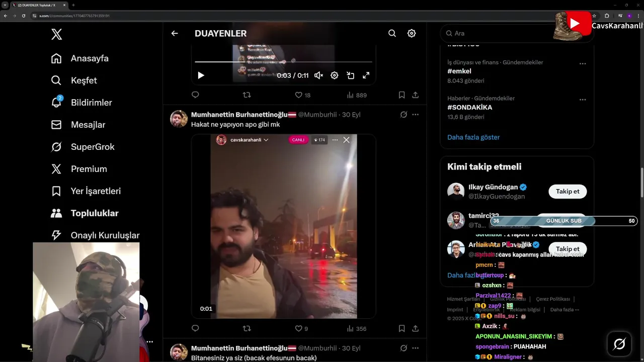644x362 pixels.
Task: Reply to the top video post
Action: tap(195, 95)
